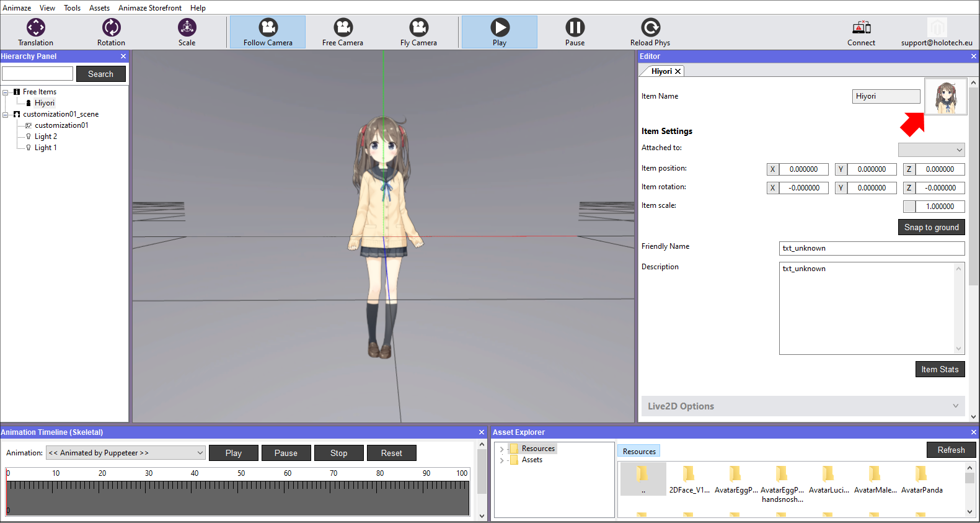980x523 pixels.
Task: Refresh the Asset Explorer
Action: click(951, 450)
